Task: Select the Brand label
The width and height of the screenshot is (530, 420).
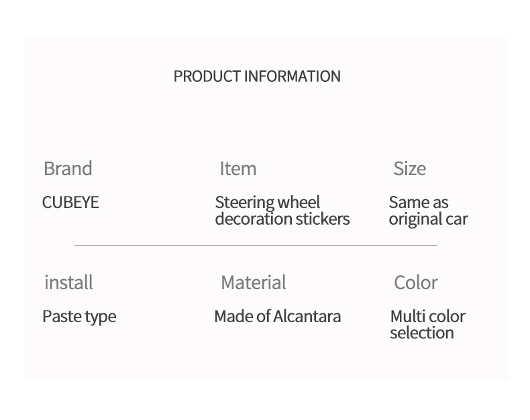Action: (x=68, y=168)
